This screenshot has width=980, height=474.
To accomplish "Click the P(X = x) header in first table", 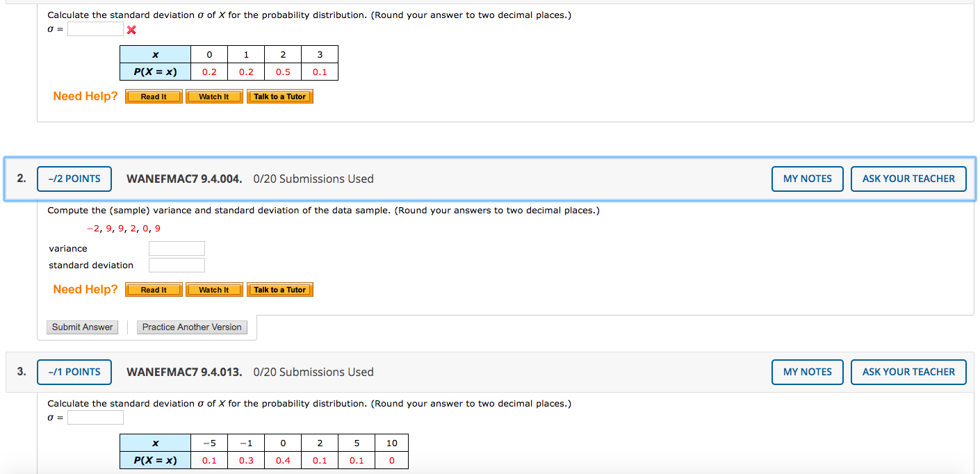I will (x=156, y=72).
